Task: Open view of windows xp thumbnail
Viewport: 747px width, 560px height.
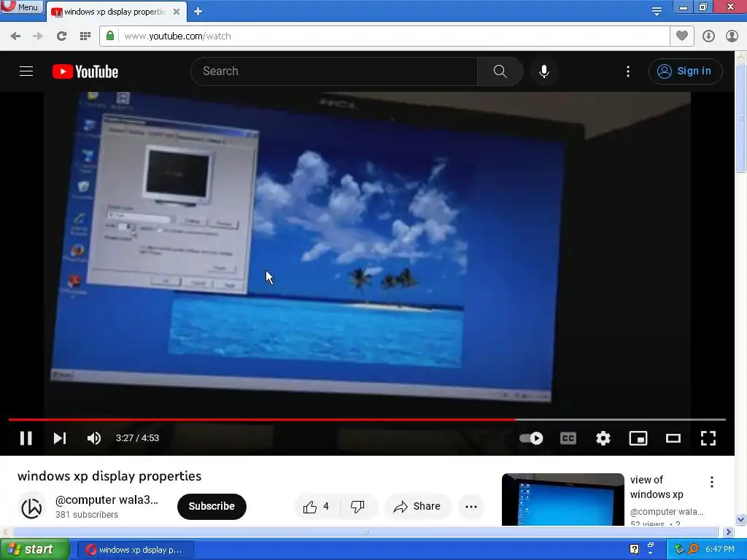Action: pyautogui.click(x=562, y=499)
